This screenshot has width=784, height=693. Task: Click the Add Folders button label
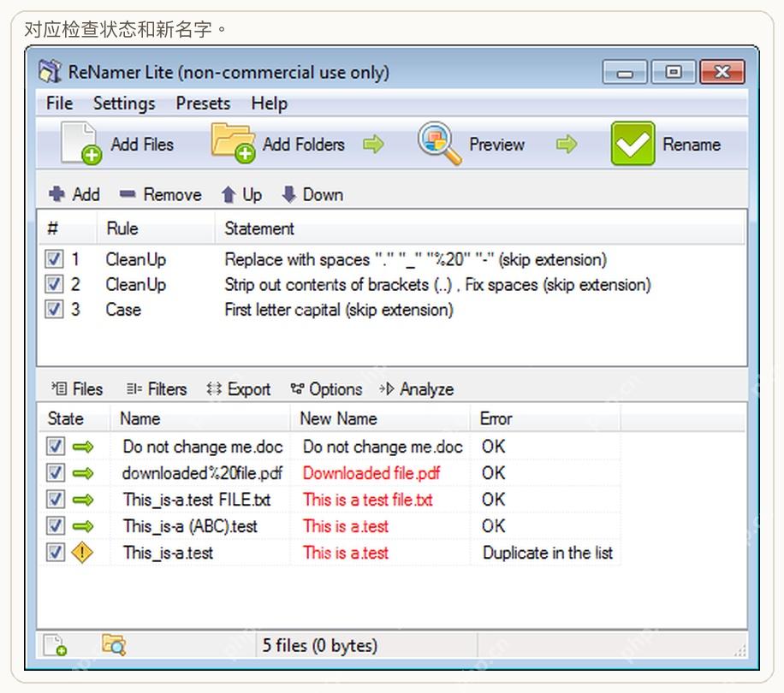304,145
